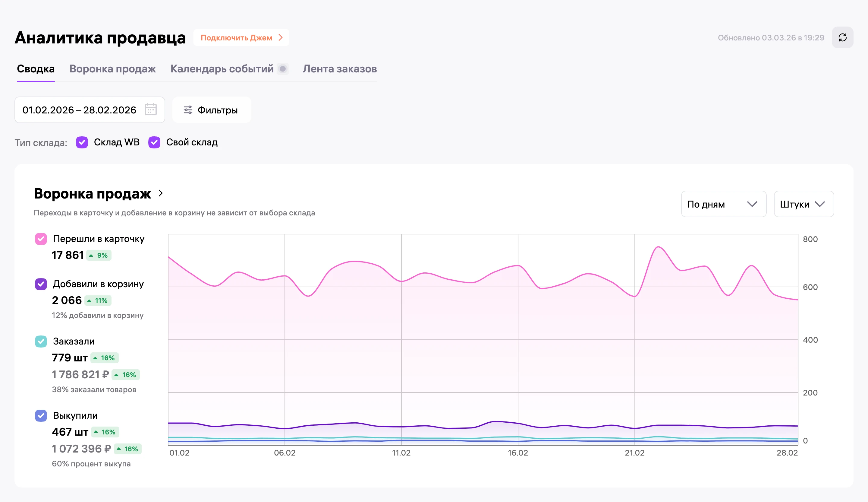Uncheck the Свой склад checkbox
The image size is (868, 502).
[154, 142]
